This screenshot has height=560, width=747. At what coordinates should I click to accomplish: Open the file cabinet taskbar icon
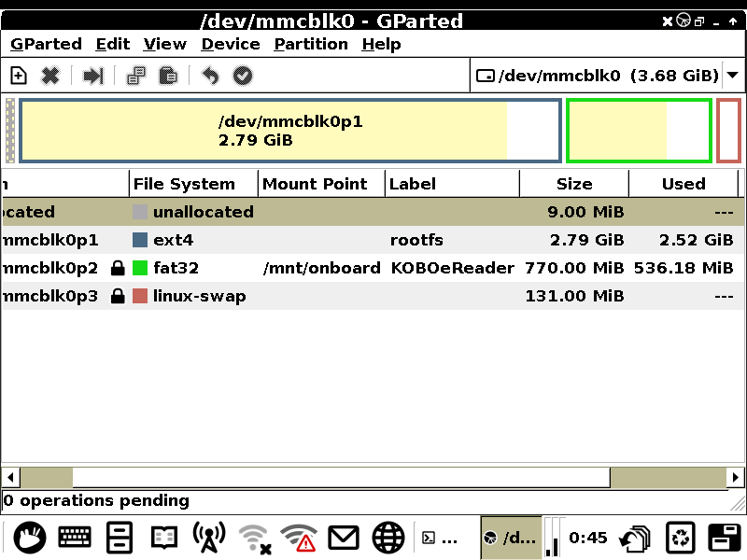pos(120,539)
